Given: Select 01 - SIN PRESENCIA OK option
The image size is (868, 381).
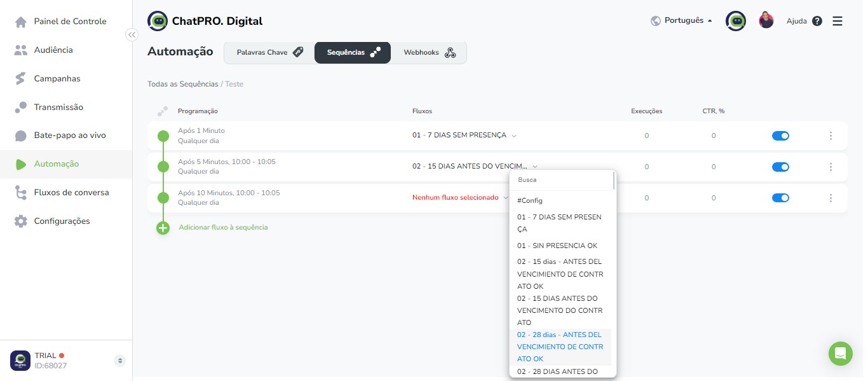Looking at the screenshot, I should pyautogui.click(x=560, y=246).
